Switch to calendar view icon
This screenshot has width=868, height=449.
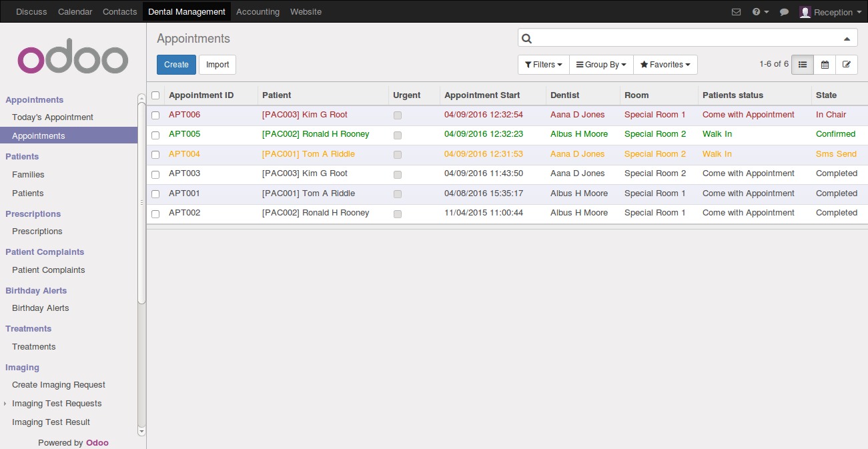tap(825, 65)
